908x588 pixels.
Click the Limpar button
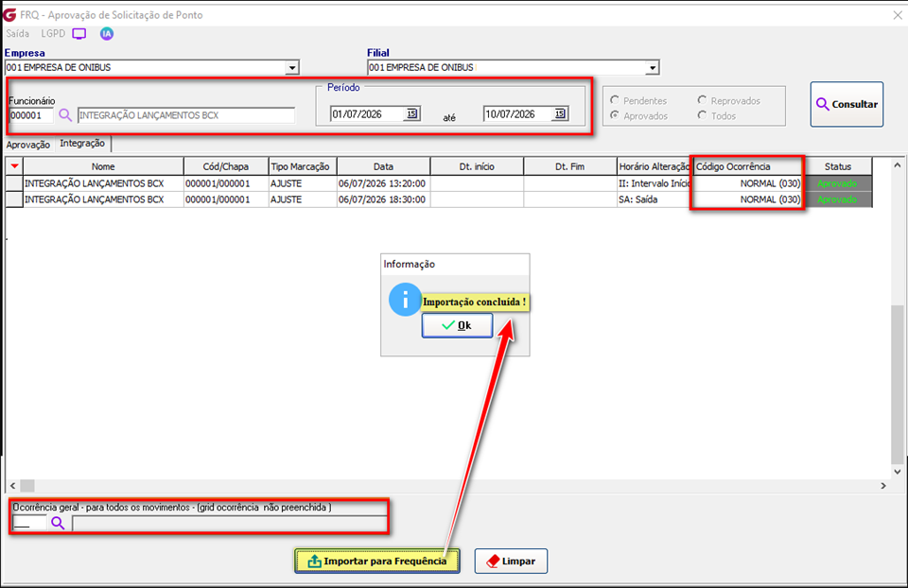tap(511, 561)
